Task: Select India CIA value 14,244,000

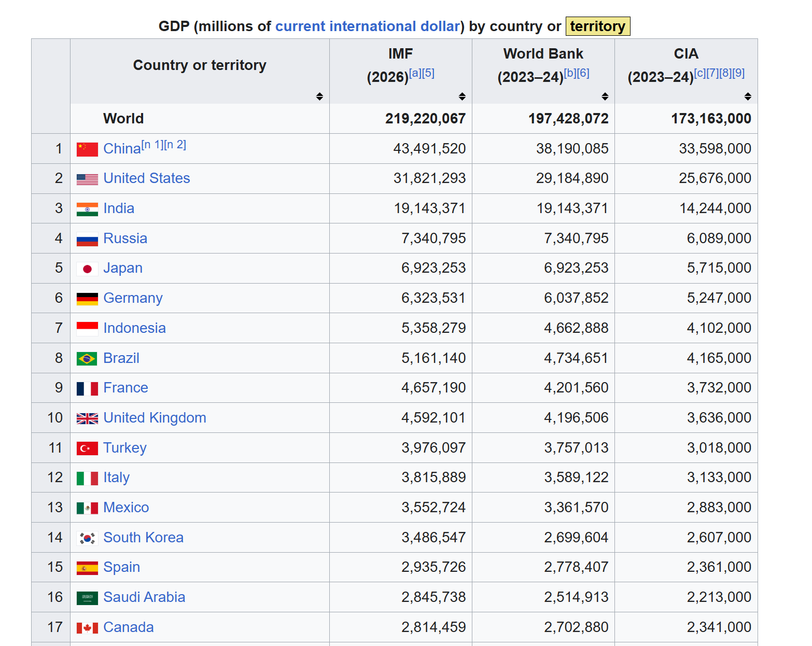Action: coord(715,208)
